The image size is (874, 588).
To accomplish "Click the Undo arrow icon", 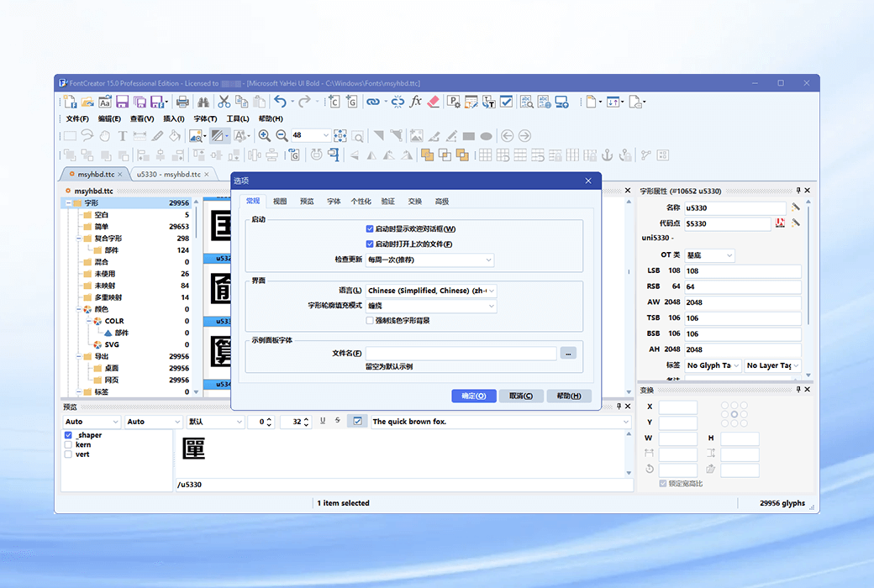I will tap(280, 102).
